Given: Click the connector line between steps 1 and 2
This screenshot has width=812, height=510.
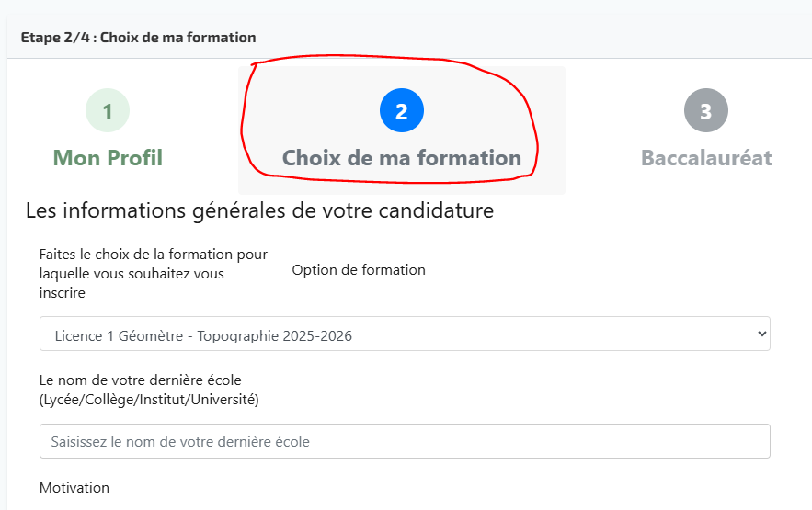Looking at the screenshot, I should (x=223, y=130).
